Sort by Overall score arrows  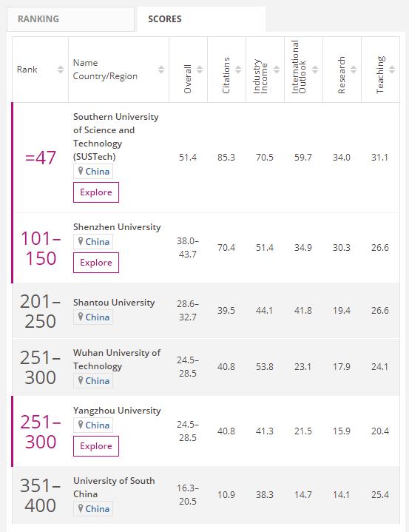pyautogui.click(x=200, y=70)
